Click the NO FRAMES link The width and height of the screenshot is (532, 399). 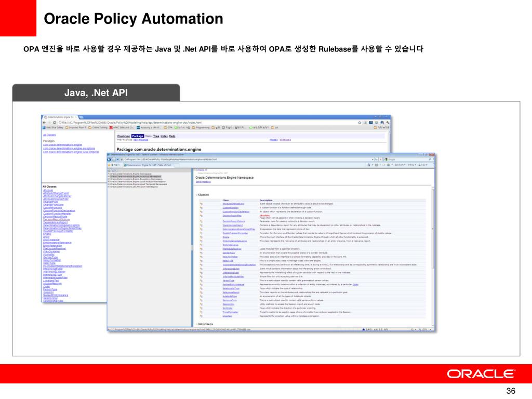[285, 140]
